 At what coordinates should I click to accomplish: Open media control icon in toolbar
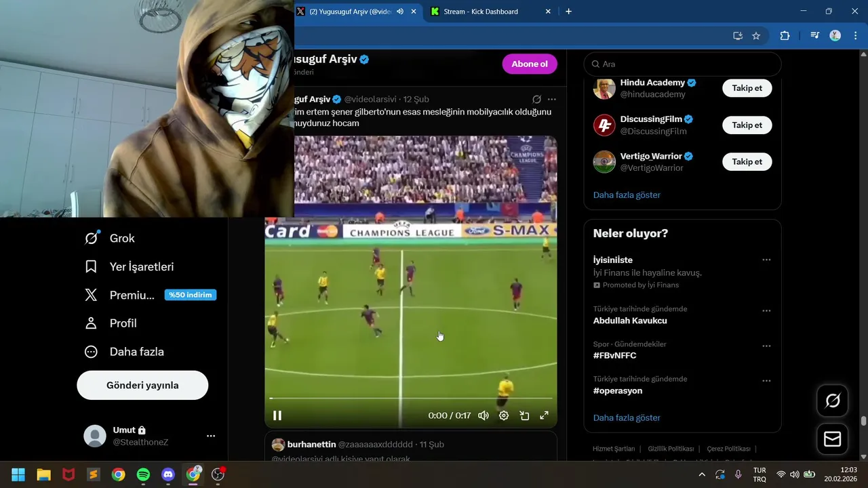click(815, 36)
